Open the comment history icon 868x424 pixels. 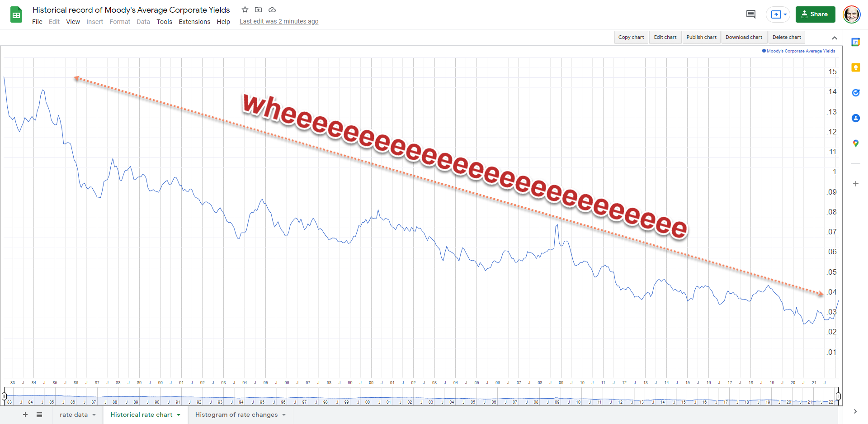coord(751,14)
